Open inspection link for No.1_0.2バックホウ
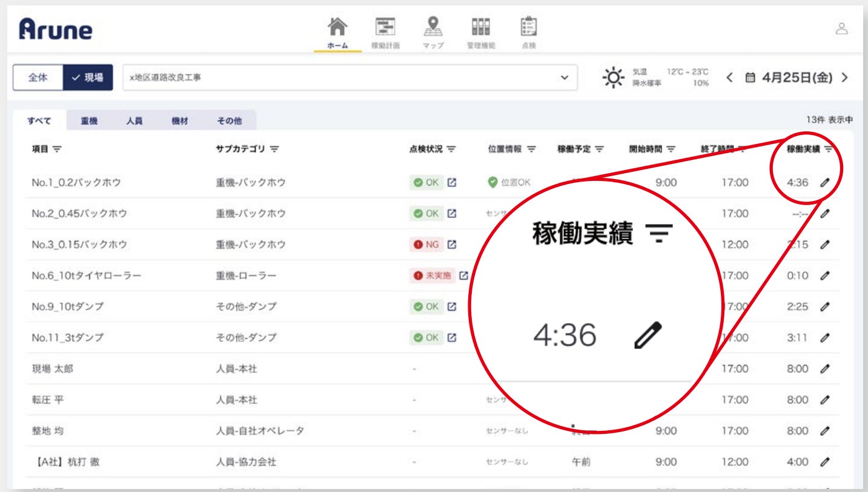This screenshot has width=868, height=492. (451, 182)
